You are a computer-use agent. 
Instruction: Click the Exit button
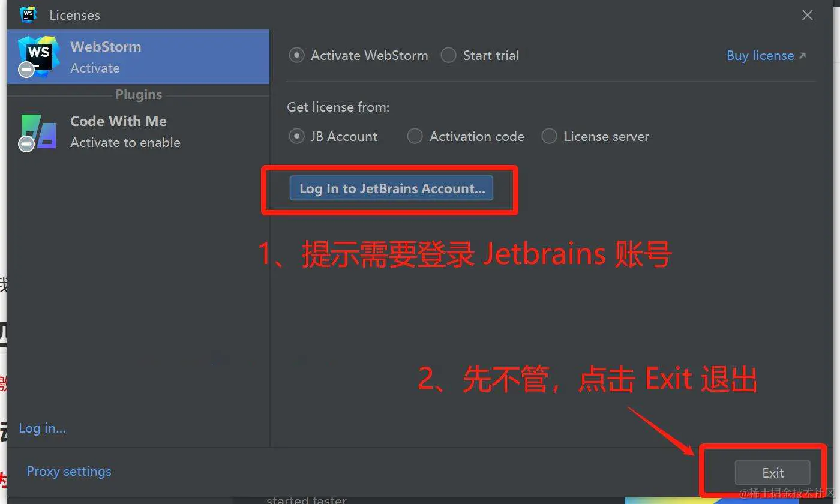tap(773, 473)
